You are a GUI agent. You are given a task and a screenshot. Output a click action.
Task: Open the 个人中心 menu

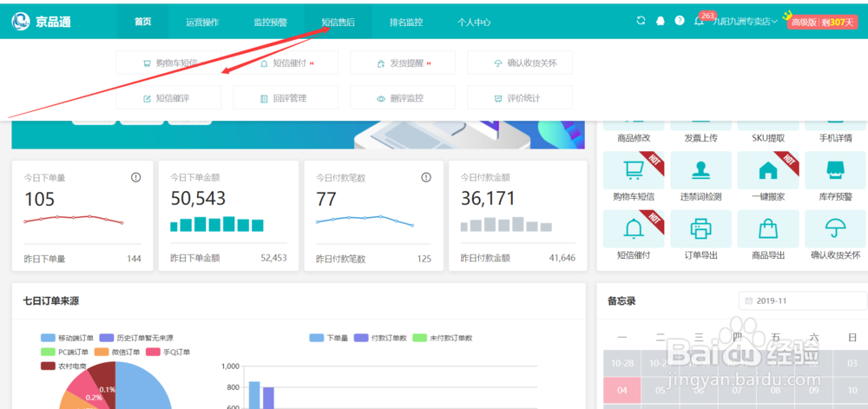point(474,23)
